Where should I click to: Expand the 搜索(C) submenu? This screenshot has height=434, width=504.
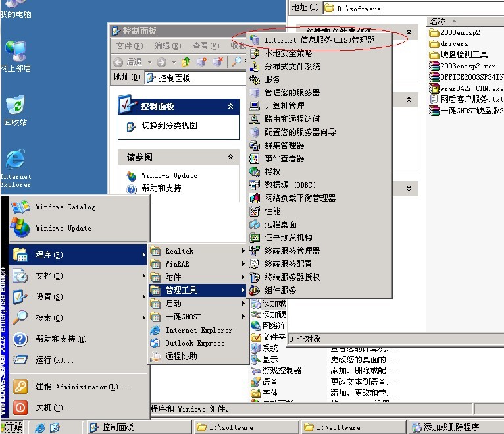pos(78,318)
